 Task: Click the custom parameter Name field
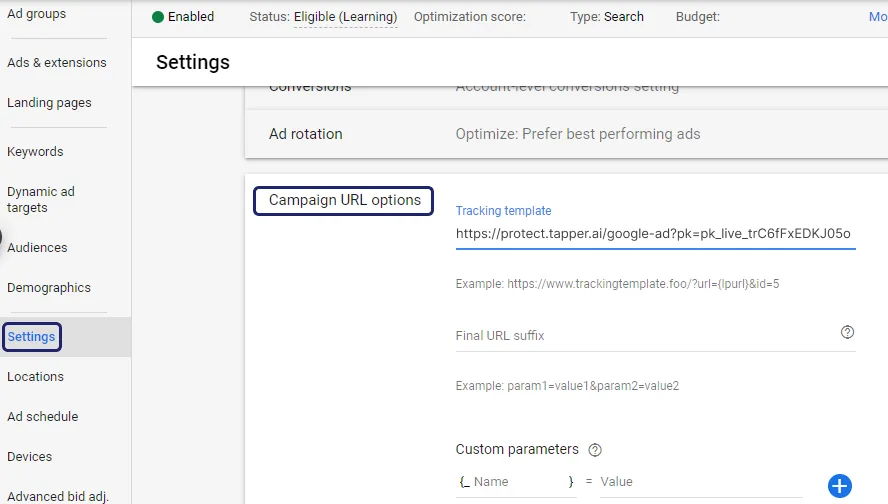pyautogui.click(x=518, y=482)
